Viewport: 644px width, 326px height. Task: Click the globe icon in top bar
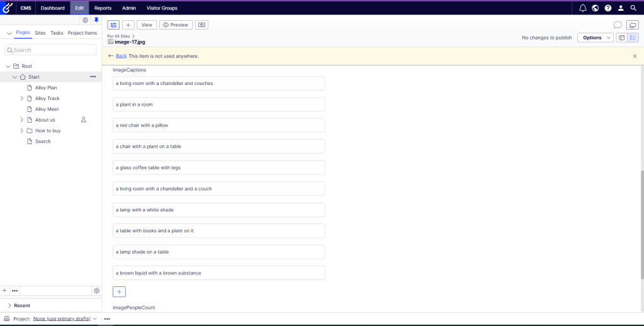click(x=595, y=8)
